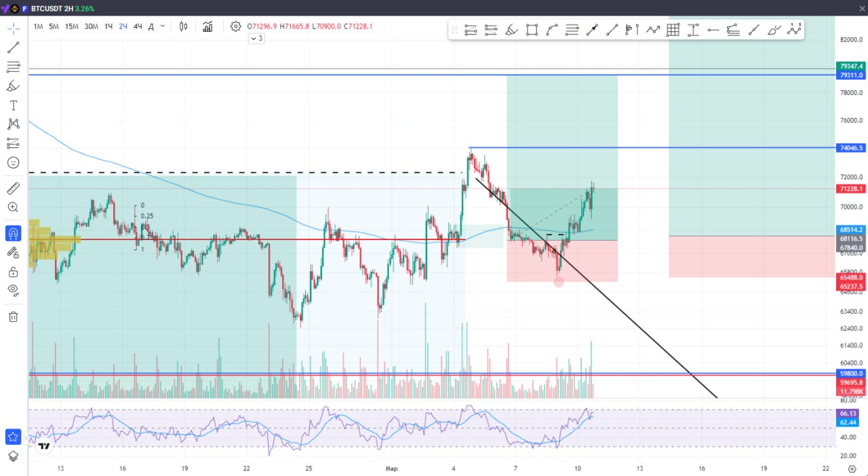
Task: Select rectangle shape in favorites toolbar
Action: click(x=532, y=30)
